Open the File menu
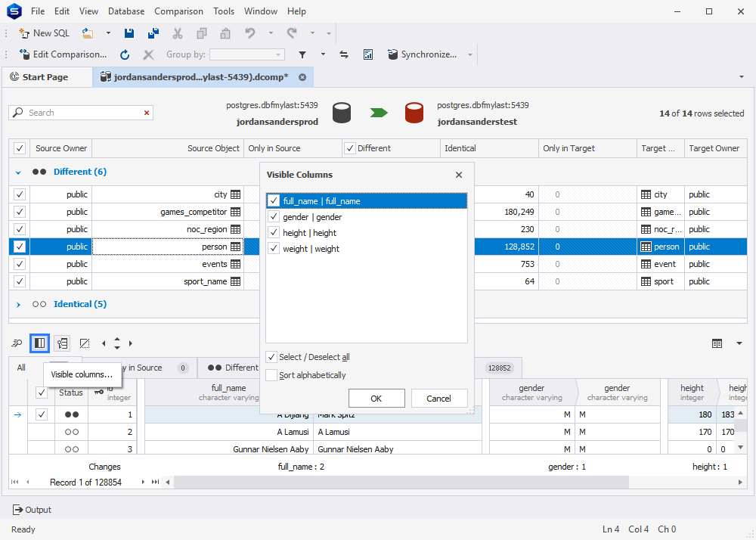The height and width of the screenshot is (540, 756). 38,11
